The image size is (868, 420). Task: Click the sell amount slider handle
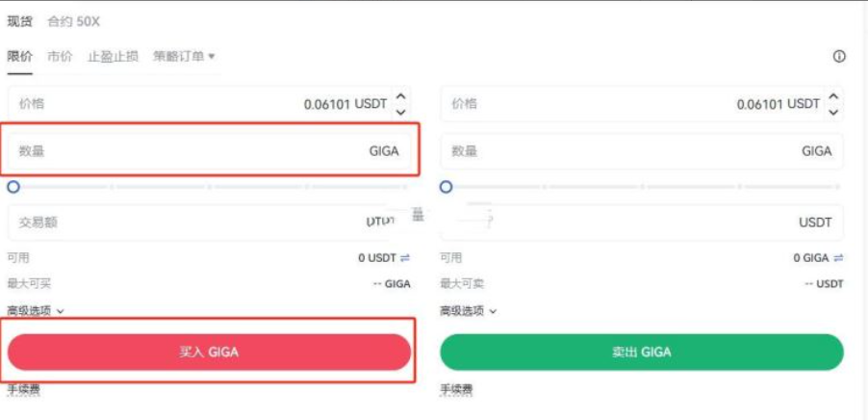[x=447, y=187]
